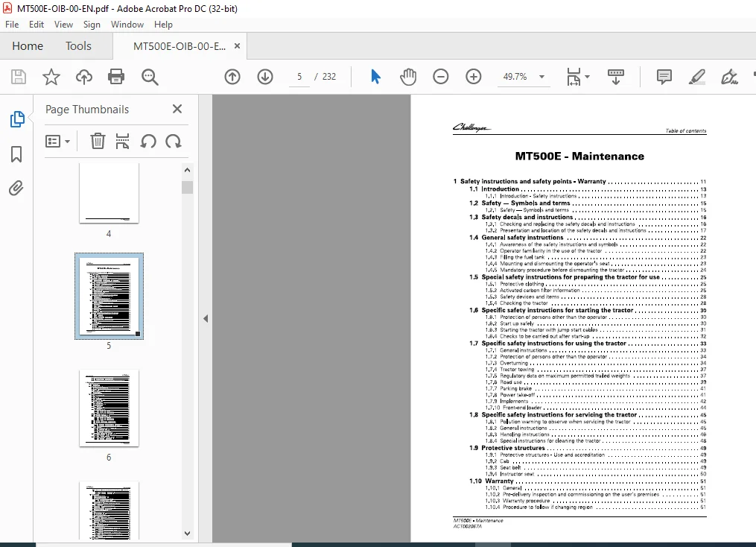Viewport: 756px width, 547px height.
Task: Open the Sign menu
Action: pyautogui.click(x=92, y=24)
